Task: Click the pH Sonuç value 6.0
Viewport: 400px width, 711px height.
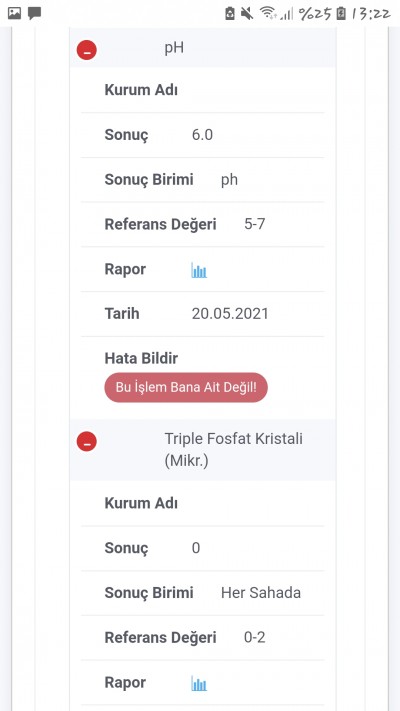Action: [x=202, y=135]
